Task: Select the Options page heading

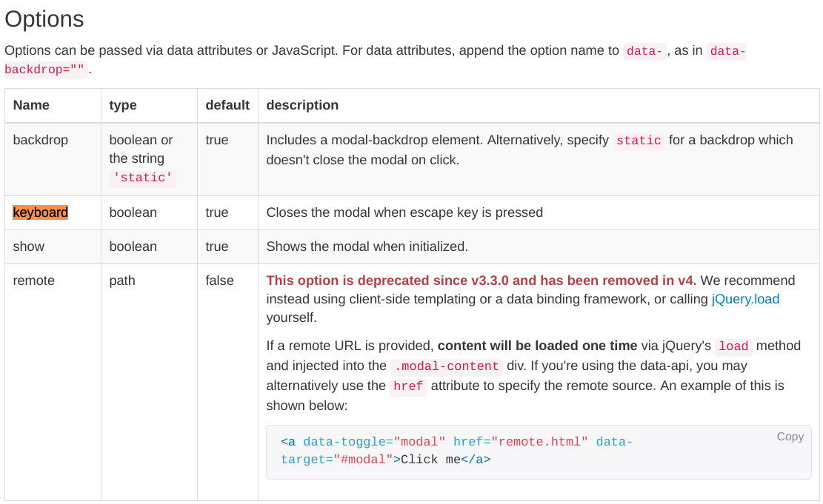Action: [x=44, y=19]
